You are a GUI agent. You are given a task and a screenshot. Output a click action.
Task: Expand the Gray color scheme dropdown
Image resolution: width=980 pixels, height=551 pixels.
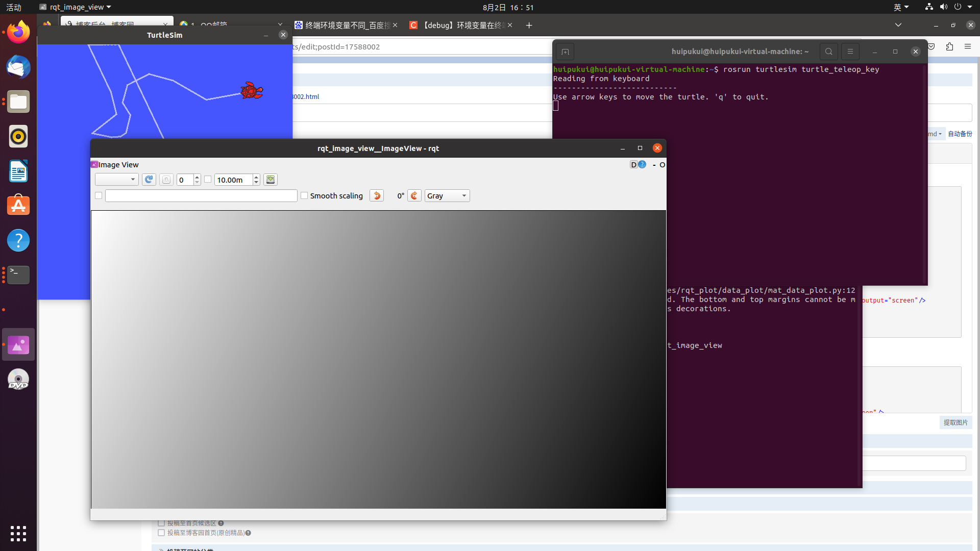(x=447, y=196)
